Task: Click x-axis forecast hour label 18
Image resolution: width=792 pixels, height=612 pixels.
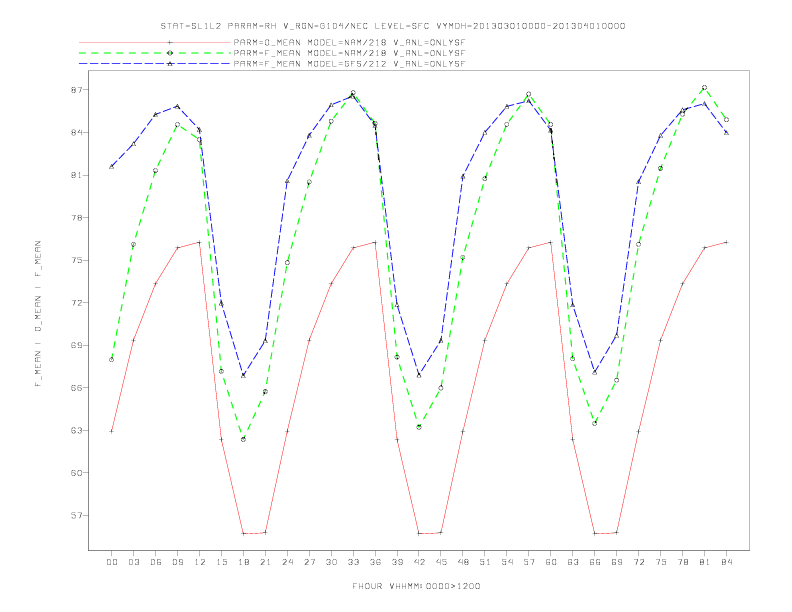Action: pyautogui.click(x=243, y=562)
